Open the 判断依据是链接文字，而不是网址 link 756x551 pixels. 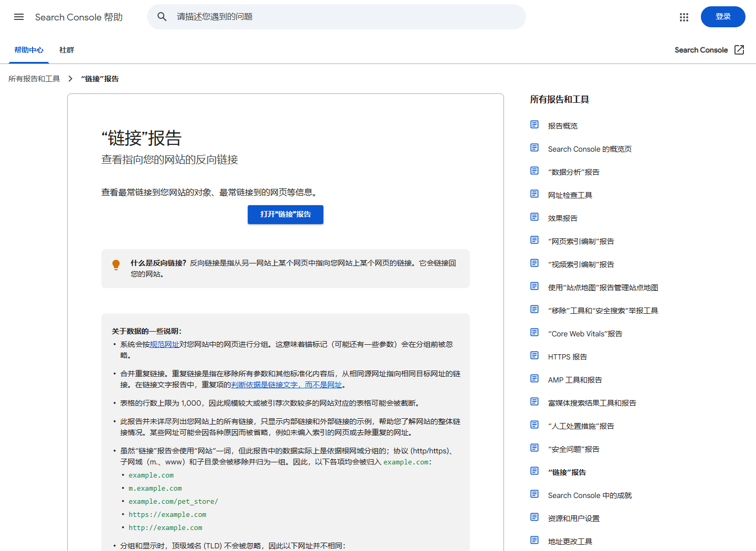coord(287,385)
